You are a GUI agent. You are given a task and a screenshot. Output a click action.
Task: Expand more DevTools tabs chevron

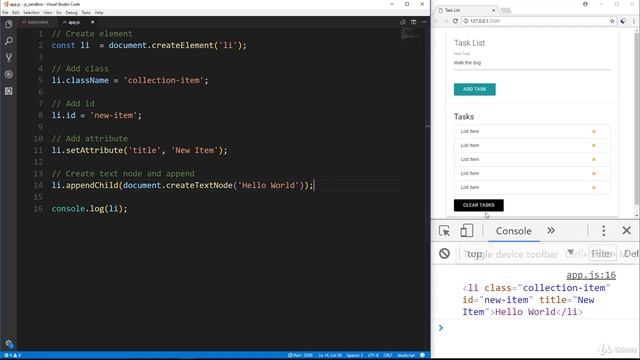coord(551,231)
